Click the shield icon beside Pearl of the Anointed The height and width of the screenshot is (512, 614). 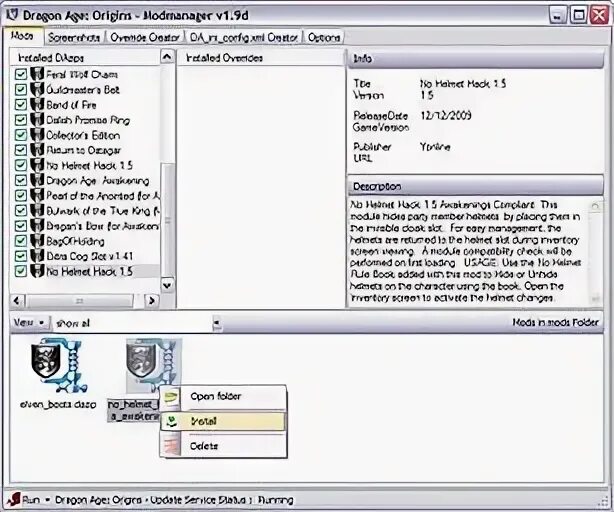(x=37, y=195)
